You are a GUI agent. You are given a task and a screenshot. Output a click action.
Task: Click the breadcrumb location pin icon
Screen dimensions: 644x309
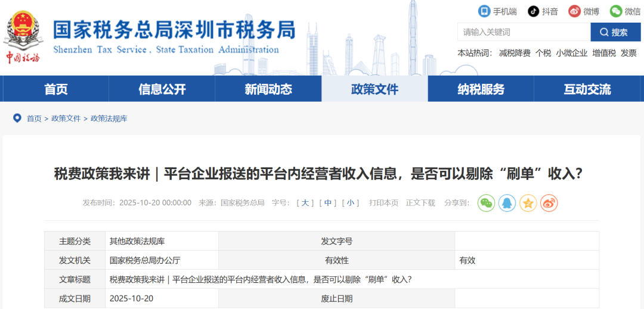pos(17,118)
